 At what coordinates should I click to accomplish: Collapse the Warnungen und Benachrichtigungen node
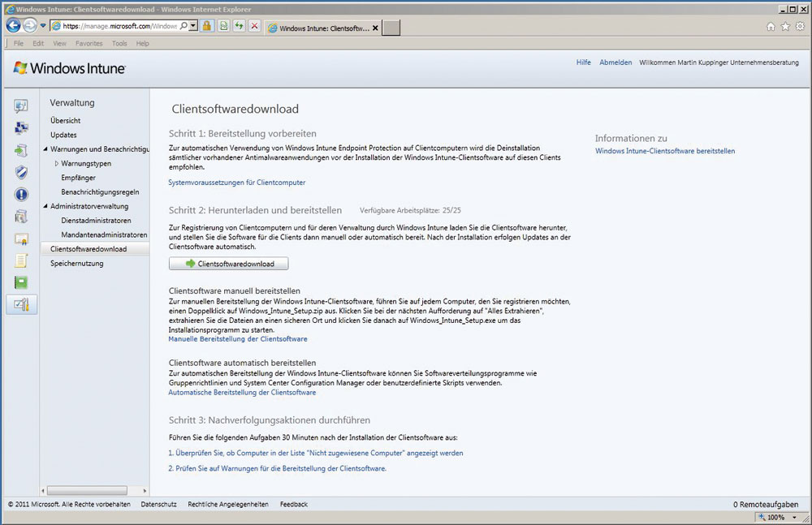click(x=45, y=149)
